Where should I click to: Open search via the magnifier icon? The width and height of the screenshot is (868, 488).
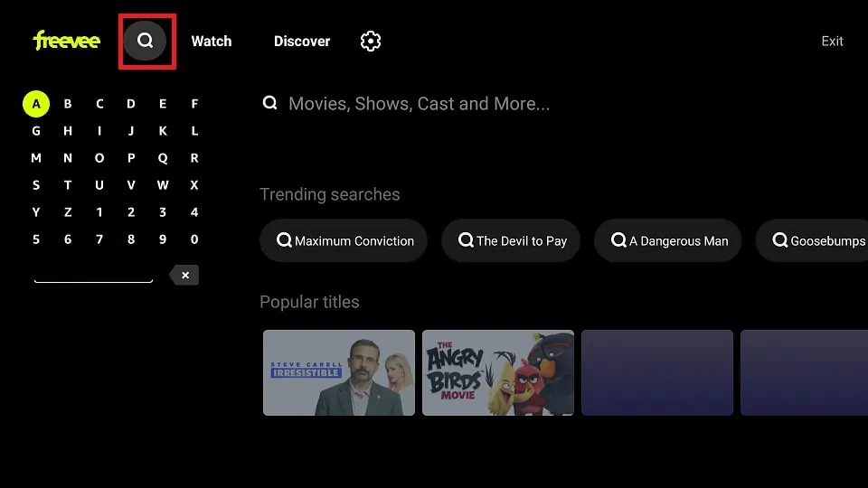tap(145, 41)
